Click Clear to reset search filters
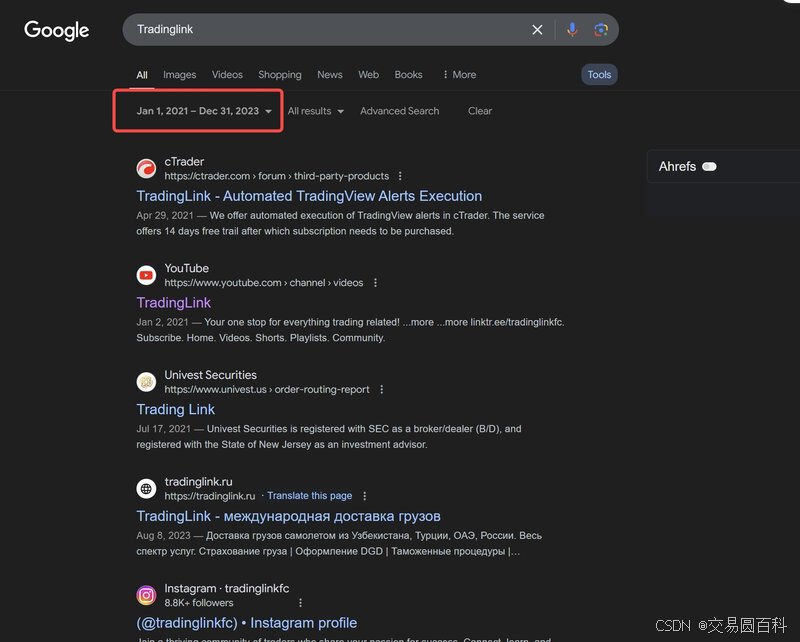Viewport: 800px width, 642px height. pyautogui.click(x=480, y=111)
